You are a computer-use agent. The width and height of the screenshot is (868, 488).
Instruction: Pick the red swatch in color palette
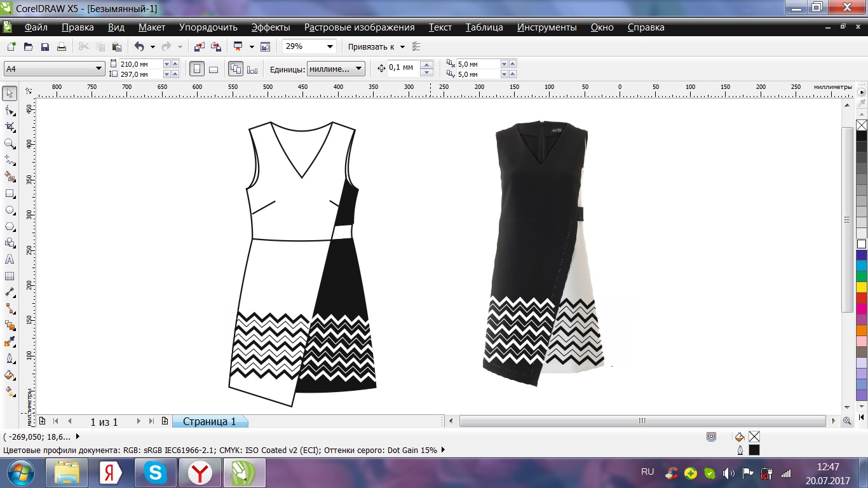[x=861, y=299]
